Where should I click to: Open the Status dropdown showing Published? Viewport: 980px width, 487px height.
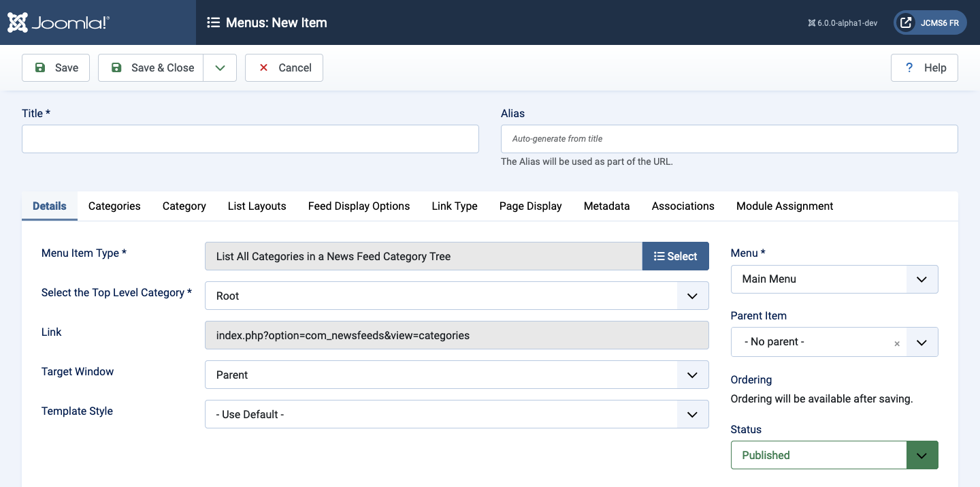(834, 455)
